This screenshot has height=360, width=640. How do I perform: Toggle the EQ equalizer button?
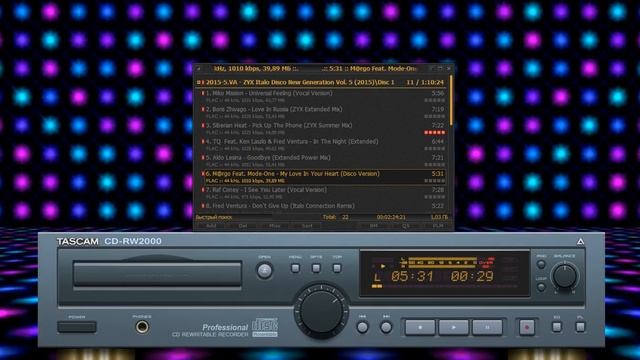(x=557, y=327)
